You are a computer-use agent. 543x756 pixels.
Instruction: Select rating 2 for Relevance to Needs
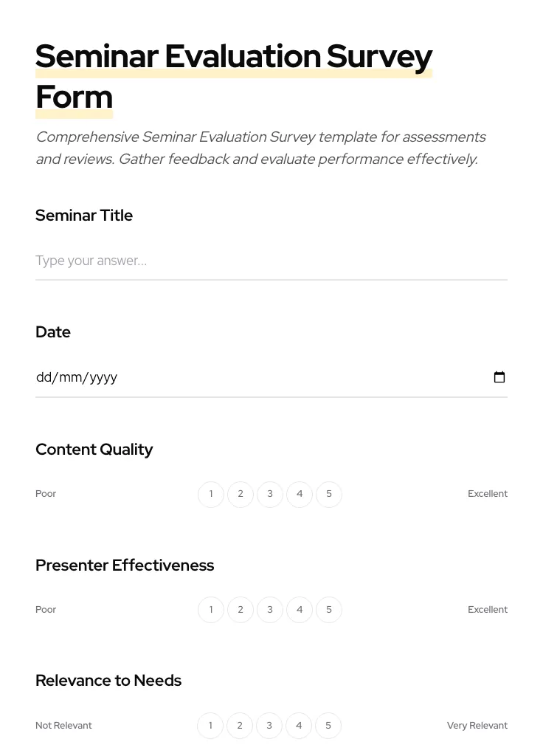240,725
